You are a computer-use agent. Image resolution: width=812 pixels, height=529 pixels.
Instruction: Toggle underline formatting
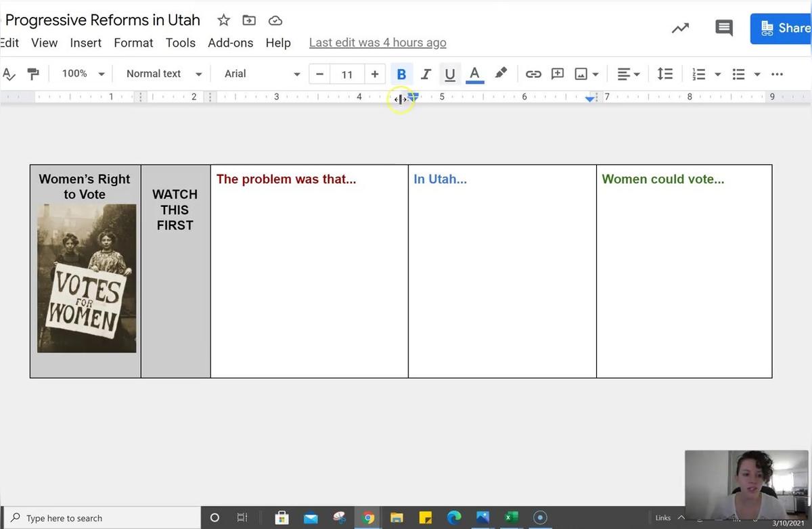(x=450, y=74)
